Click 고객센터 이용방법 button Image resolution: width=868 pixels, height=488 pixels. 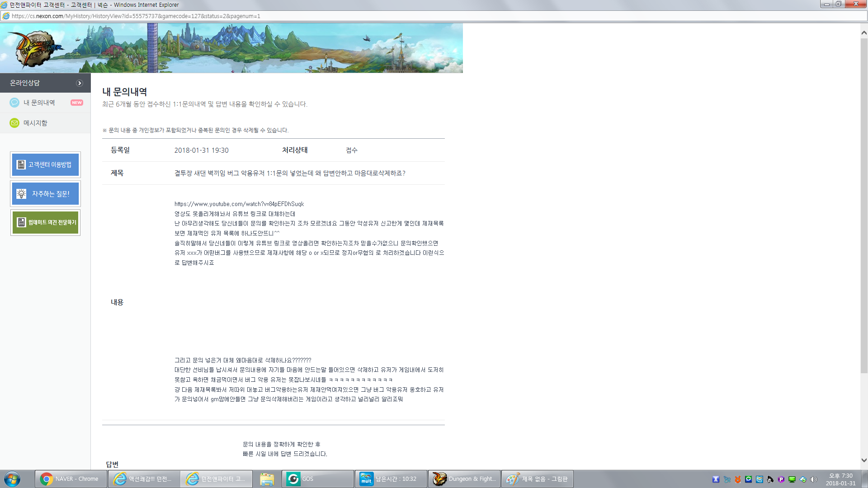[x=50, y=164]
